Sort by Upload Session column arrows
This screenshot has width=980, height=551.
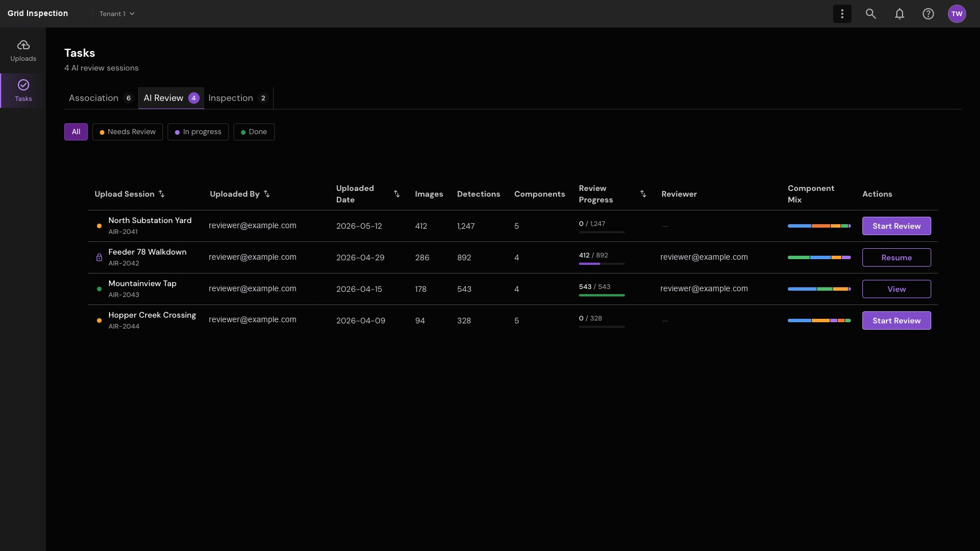coord(162,194)
